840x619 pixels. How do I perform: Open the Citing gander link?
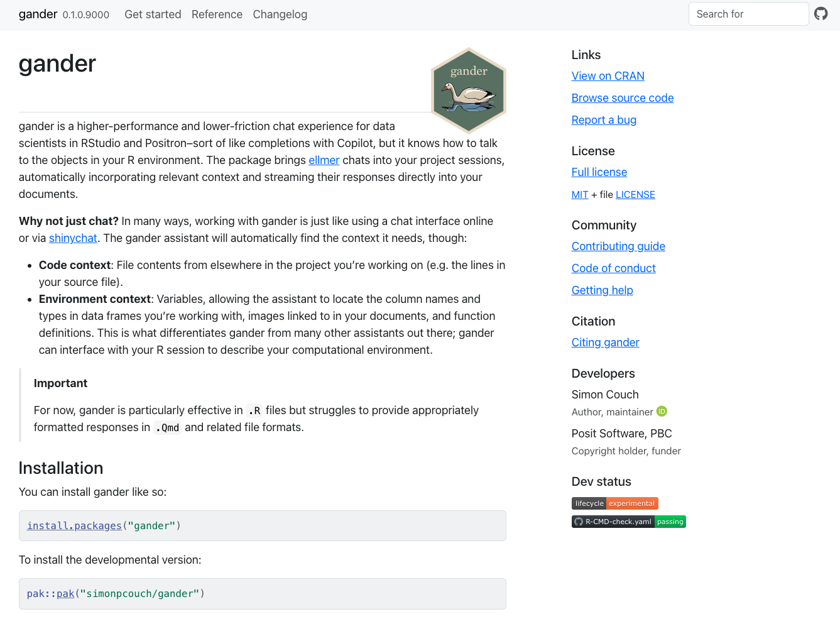[x=605, y=342]
